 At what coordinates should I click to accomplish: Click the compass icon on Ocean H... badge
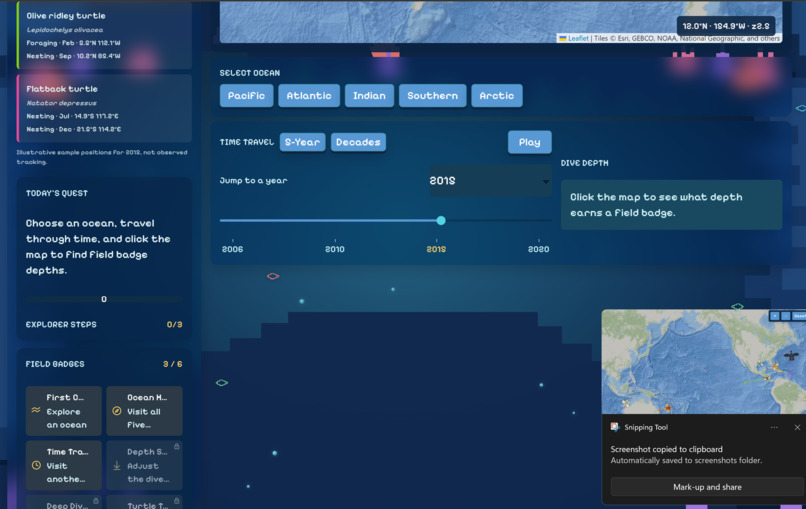pos(117,411)
